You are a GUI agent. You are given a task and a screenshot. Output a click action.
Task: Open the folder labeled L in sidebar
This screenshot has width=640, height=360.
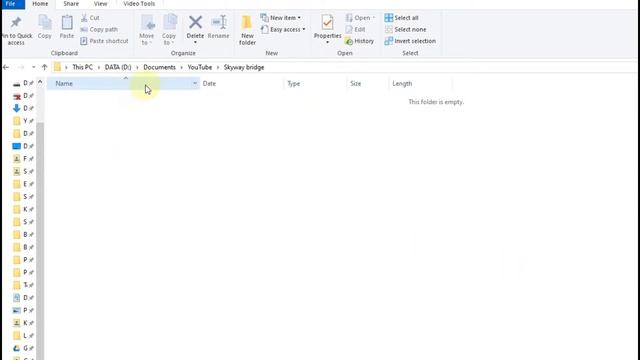point(23,336)
